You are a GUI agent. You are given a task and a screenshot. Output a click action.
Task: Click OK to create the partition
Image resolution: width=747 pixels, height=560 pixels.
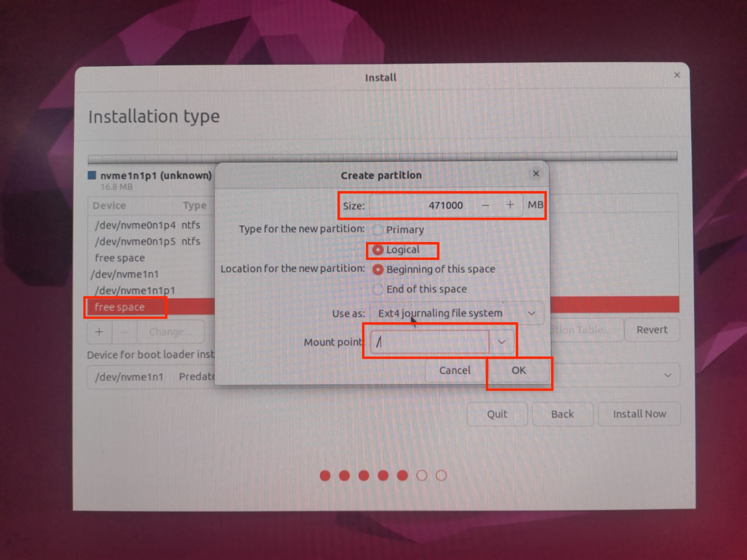coord(518,370)
